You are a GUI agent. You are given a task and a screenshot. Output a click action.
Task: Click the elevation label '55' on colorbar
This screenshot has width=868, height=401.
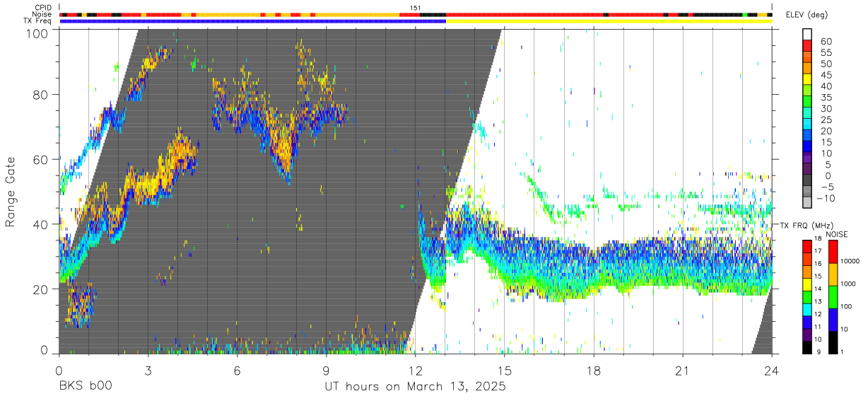pos(826,53)
